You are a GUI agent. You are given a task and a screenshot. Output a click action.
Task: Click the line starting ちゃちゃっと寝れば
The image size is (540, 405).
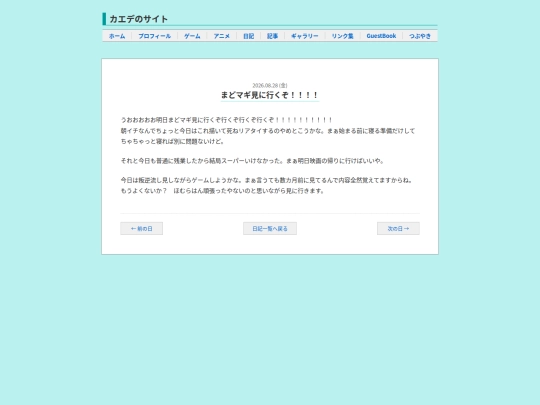172,142
